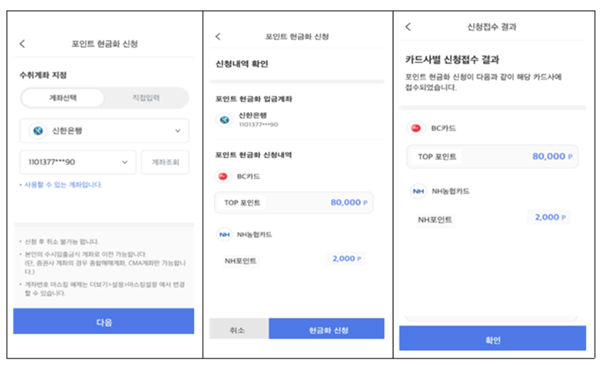Go back from the 신청접수 결과 screen
The image size is (600, 365).
(x=408, y=26)
